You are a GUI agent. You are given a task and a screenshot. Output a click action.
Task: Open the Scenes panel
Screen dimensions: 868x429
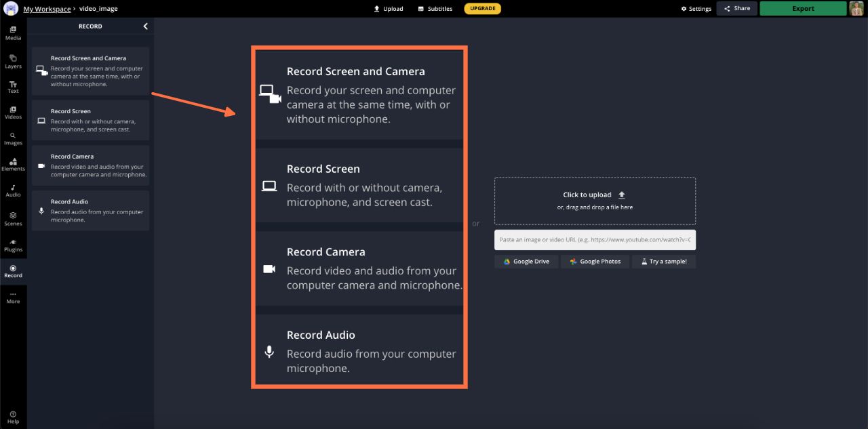[13, 218]
